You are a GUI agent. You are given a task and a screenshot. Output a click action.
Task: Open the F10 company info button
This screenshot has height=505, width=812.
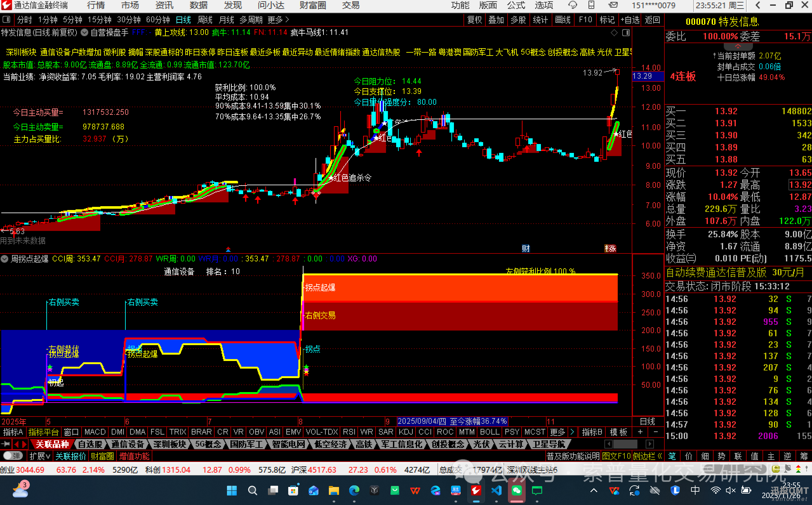[585, 20]
